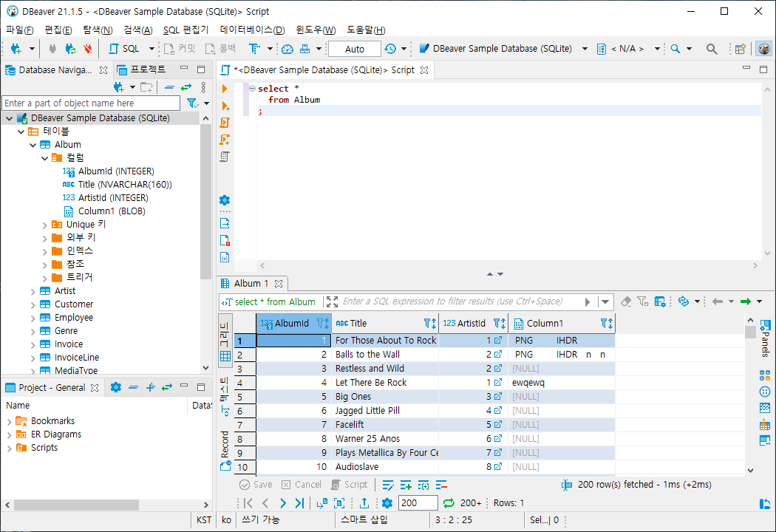Switch to Grid view vertical tab
Image resolution: width=776 pixels, height=532 pixels.
coord(225,341)
